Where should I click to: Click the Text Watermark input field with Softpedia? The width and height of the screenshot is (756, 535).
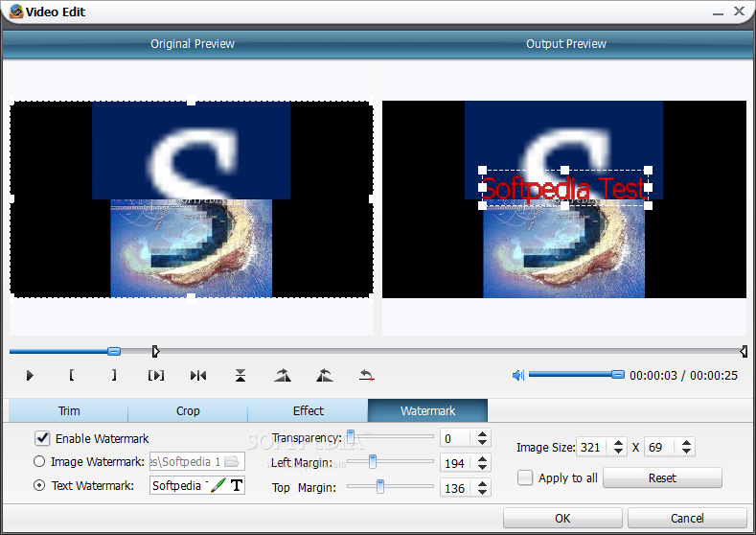click(x=197, y=485)
